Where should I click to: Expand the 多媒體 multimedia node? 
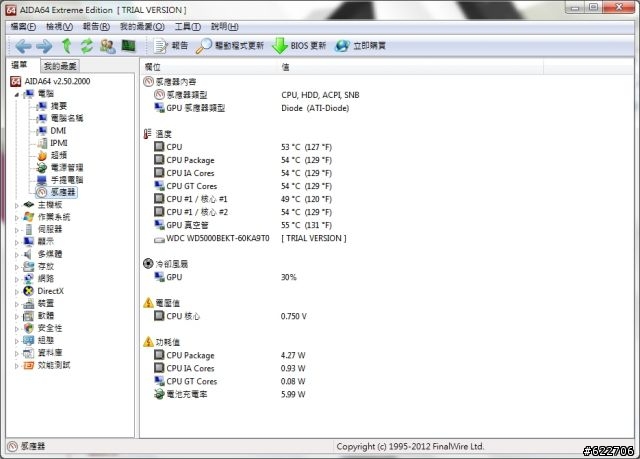tap(17, 255)
